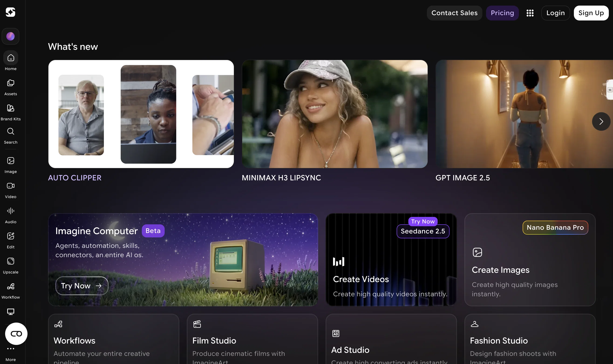Click the Beta badge next to Imagine Computer

pyautogui.click(x=153, y=231)
